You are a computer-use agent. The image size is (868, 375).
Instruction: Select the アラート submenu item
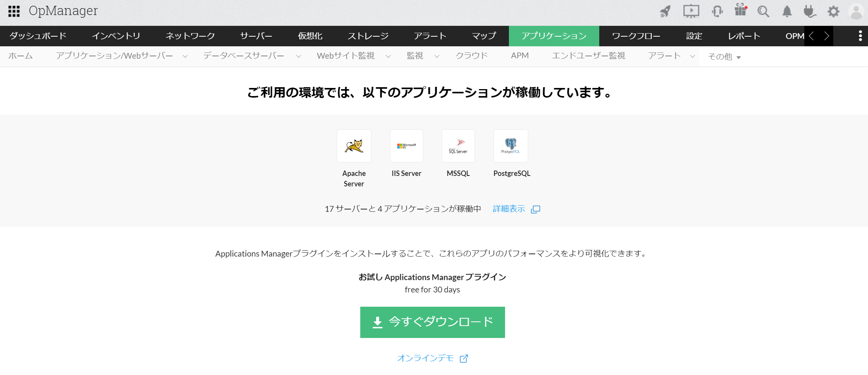[x=665, y=56]
